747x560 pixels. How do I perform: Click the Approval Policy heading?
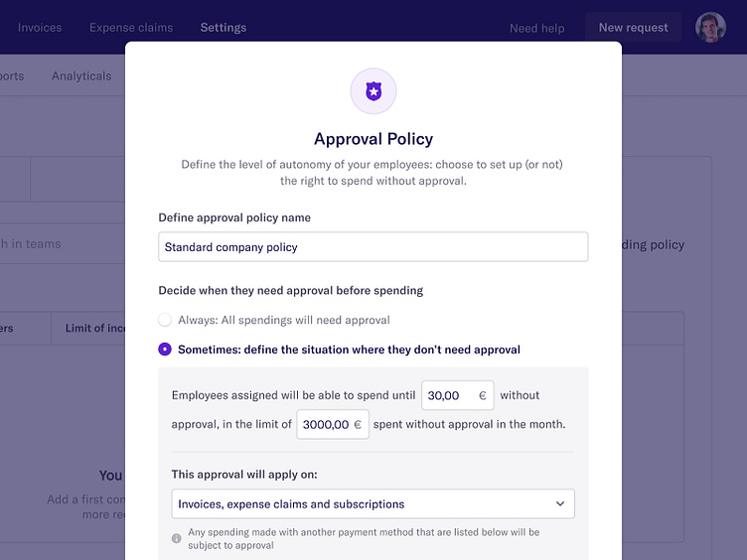tap(373, 139)
